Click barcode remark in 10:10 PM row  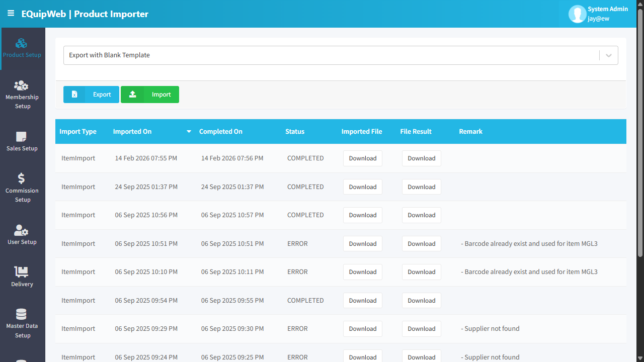[x=529, y=272]
